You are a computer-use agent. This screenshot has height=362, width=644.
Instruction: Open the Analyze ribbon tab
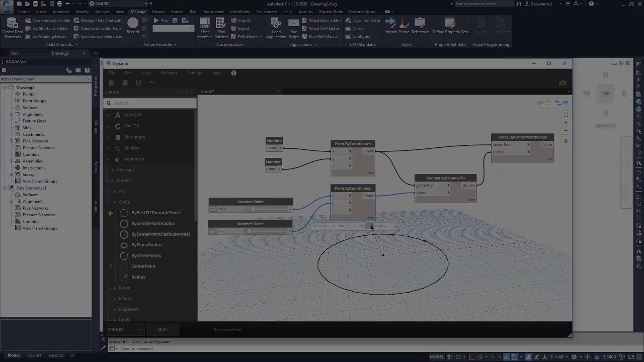tap(102, 12)
